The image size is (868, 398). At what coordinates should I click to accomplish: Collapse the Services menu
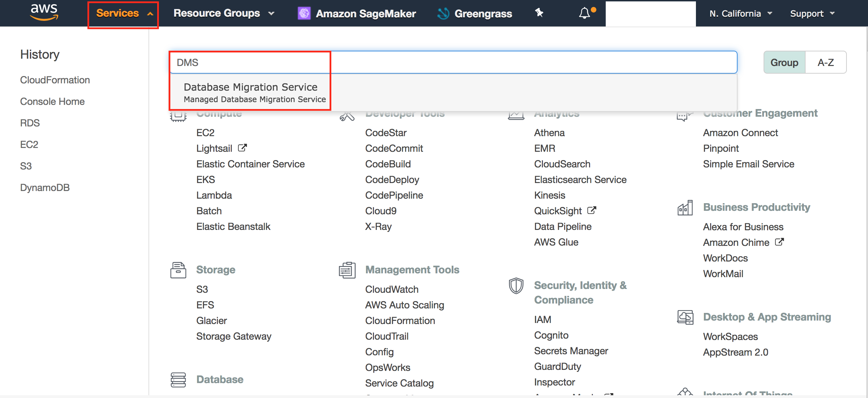click(124, 14)
